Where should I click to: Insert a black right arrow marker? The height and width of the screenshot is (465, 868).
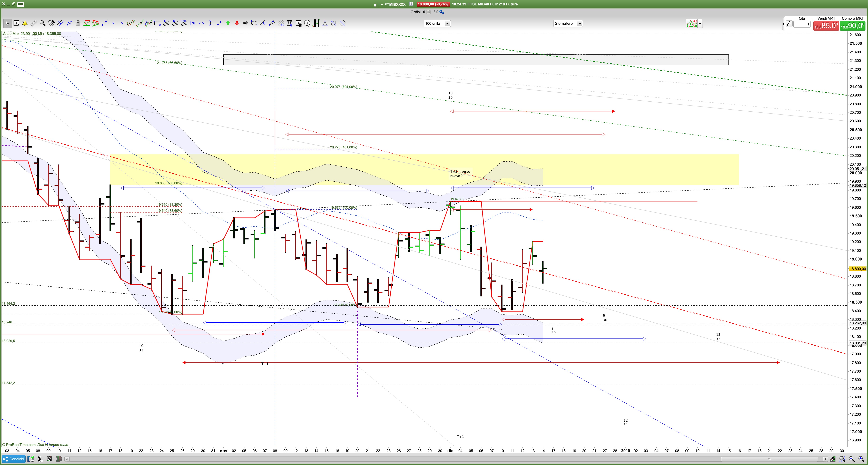[246, 23]
